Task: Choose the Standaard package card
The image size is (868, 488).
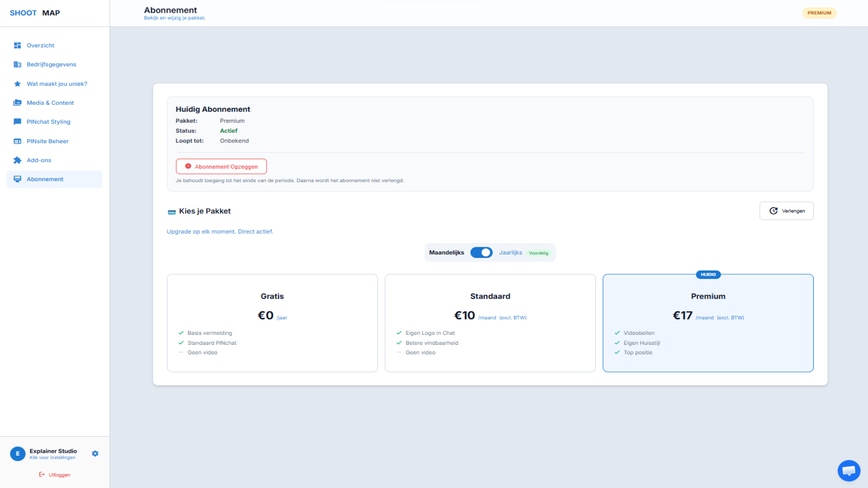Action: coord(490,323)
